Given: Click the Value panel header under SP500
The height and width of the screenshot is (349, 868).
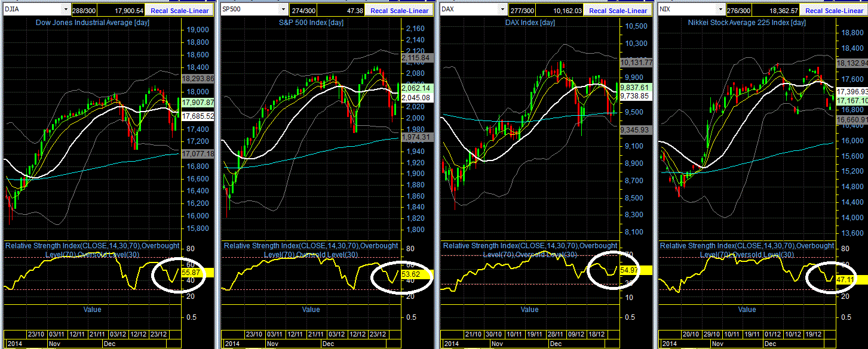Looking at the screenshot, I should 311,310.
